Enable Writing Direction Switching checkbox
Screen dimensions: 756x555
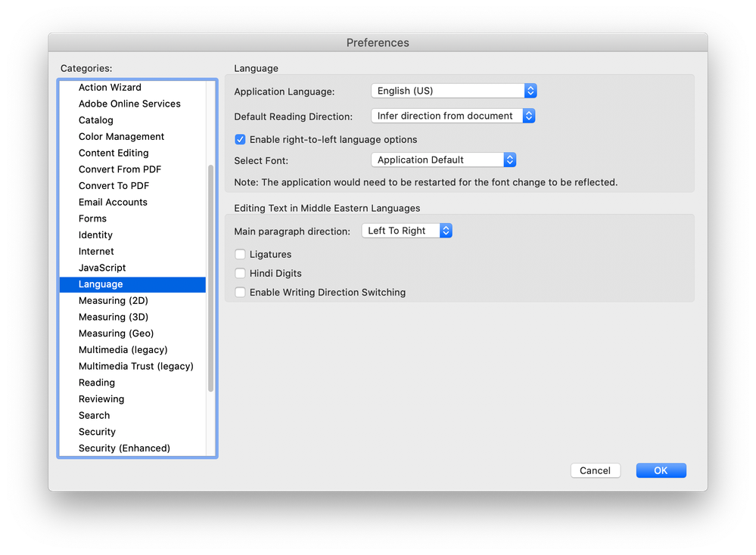(x=240, y=293)
